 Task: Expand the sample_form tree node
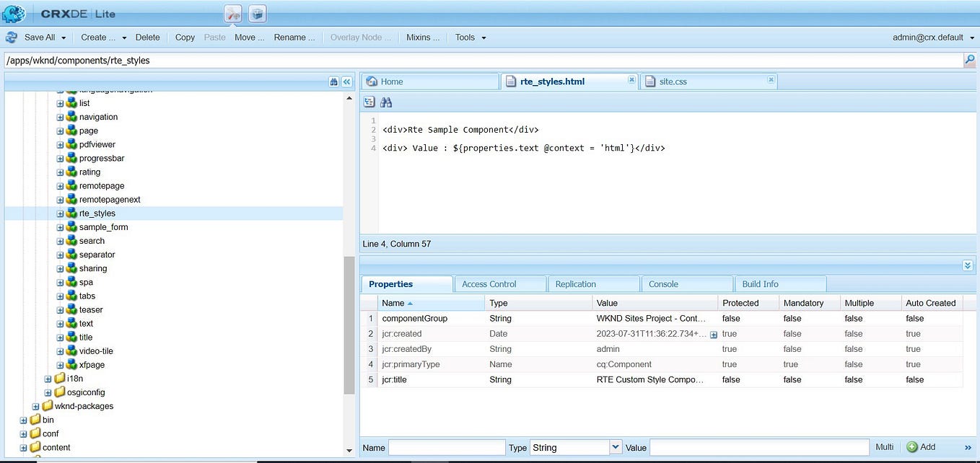coord(61,227)
